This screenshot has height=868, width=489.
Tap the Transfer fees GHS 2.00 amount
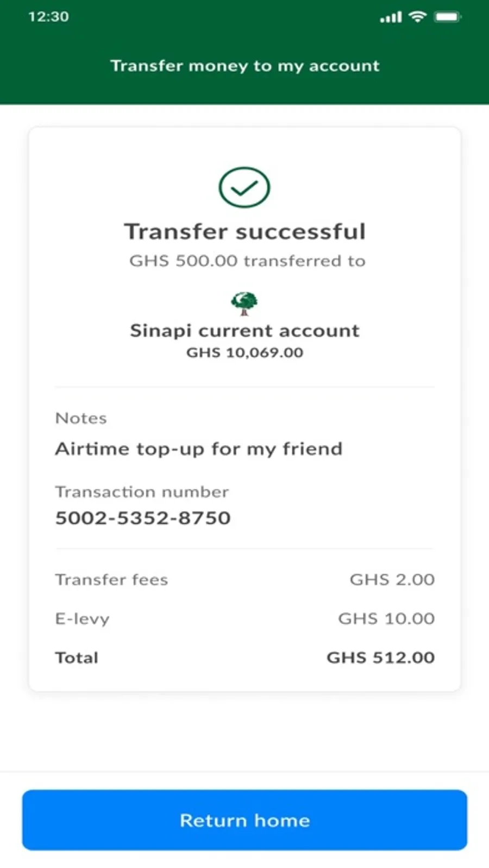pyautogui.click(x=392, y=580)
